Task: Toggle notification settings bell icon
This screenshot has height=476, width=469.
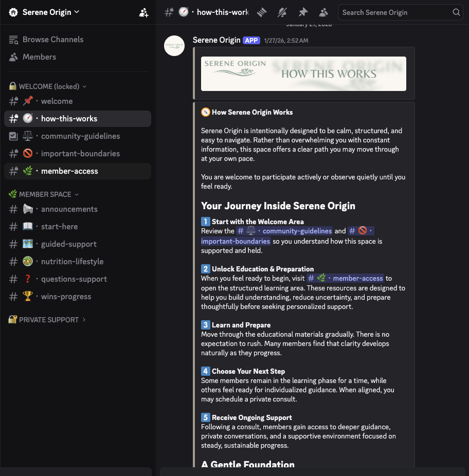Action: 282,12
